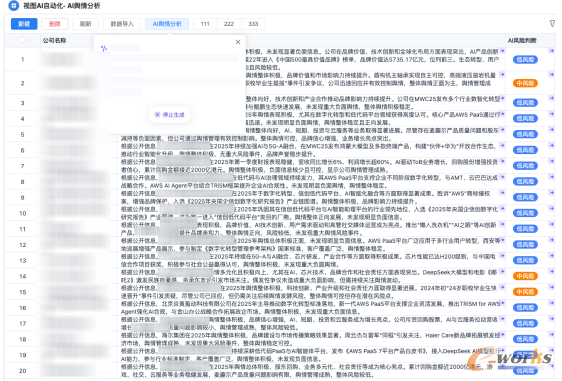Click the orange 中风险 badge in row 2
Viewport: 562px width, 381px height.
(525, 83)
